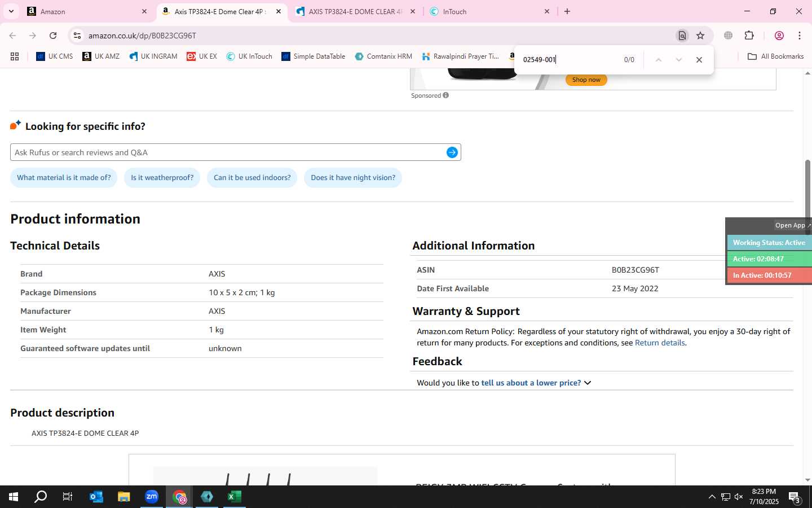
Task: Open Zoom from taskbar
Action: pos(151,497)
